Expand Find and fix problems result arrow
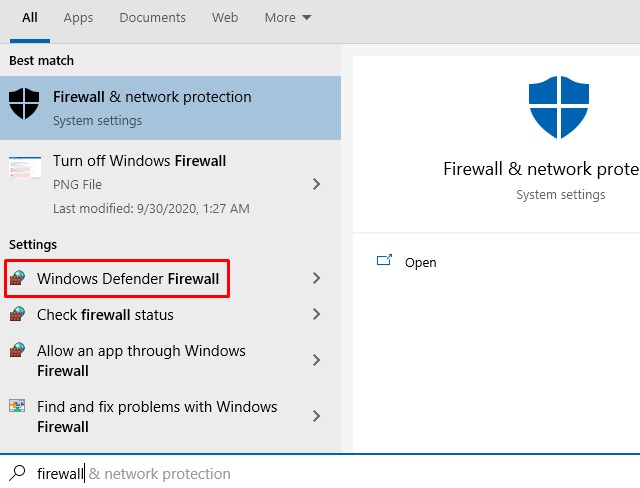 316,416
